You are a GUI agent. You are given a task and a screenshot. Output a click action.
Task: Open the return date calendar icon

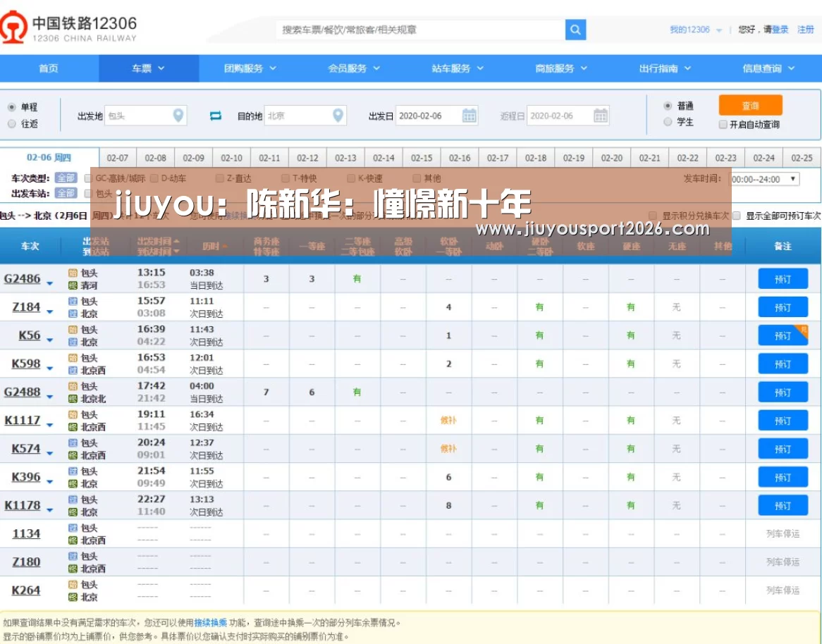click(600, 116)
